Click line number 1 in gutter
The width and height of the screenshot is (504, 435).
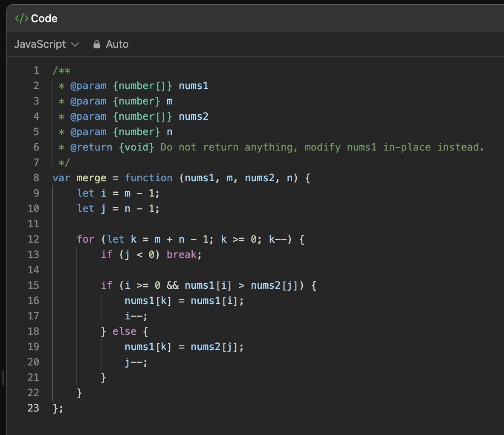pos(36,70)
